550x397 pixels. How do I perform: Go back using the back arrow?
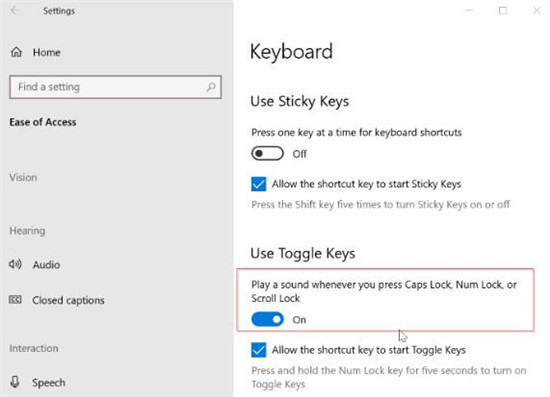pos(14,11)
